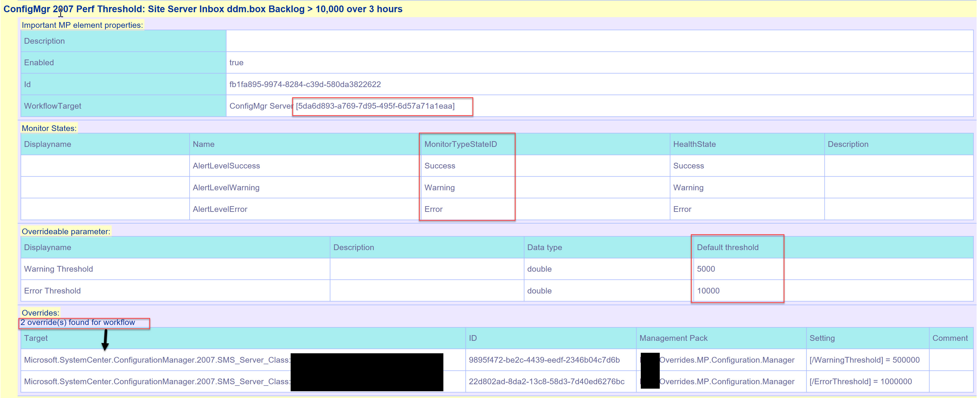Select SMS_Server_Class target in WarningThreshold override row

(157, 360)
